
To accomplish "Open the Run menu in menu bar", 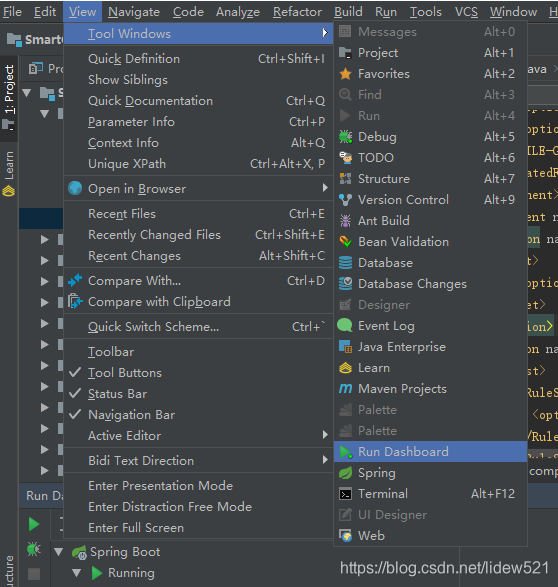I will pos(386,12).
